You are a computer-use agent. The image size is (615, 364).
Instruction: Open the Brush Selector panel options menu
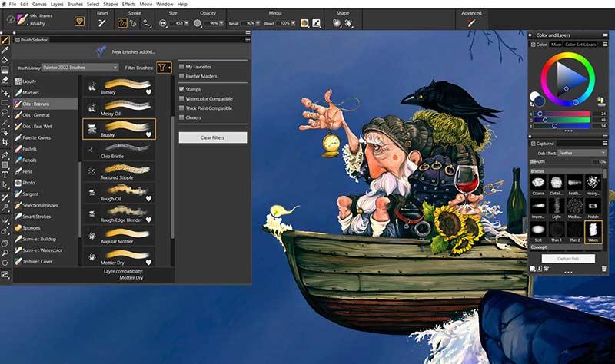248,40
